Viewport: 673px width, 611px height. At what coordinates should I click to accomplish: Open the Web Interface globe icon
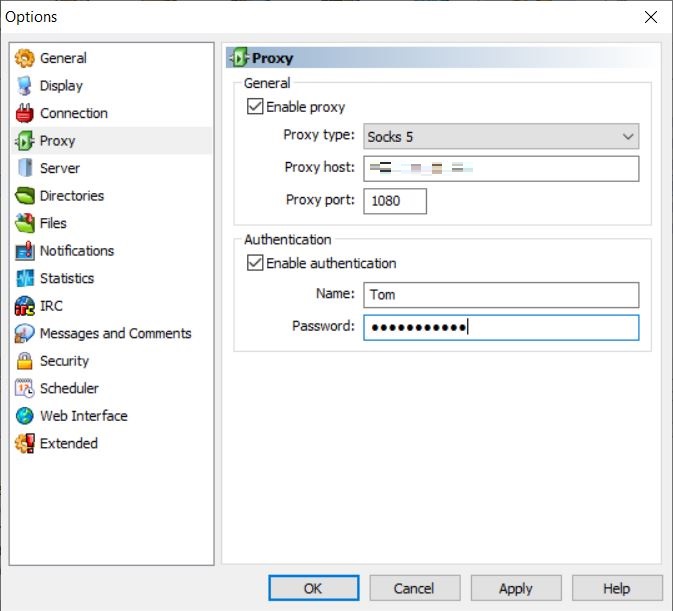pyautogui.click(x=25, y=416)
